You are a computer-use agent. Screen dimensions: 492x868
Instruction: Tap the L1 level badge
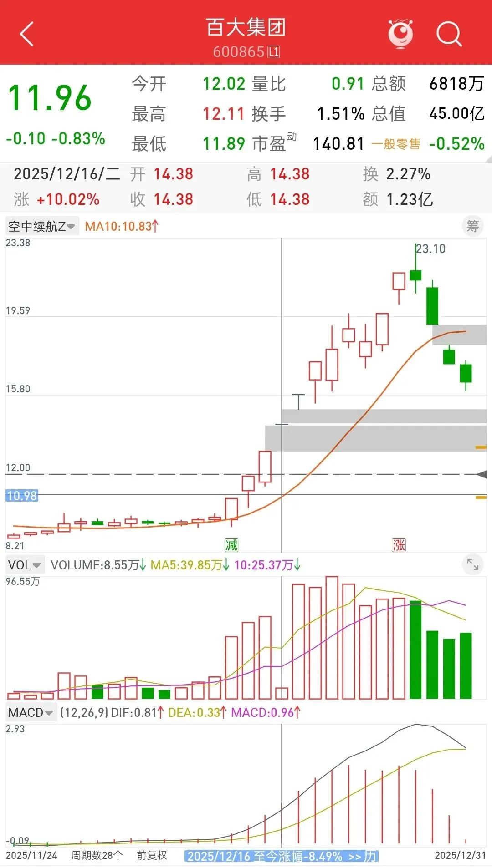tap(273, 52)
